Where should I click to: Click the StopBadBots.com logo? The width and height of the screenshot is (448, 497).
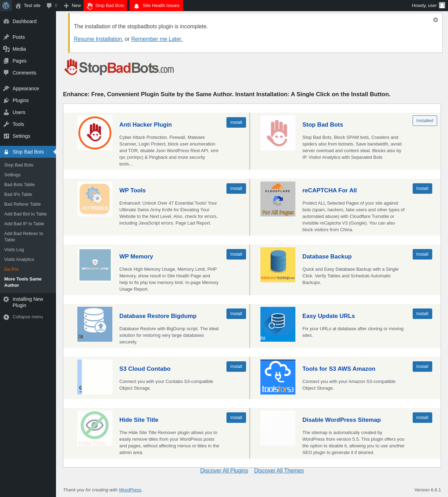(119, 67)
